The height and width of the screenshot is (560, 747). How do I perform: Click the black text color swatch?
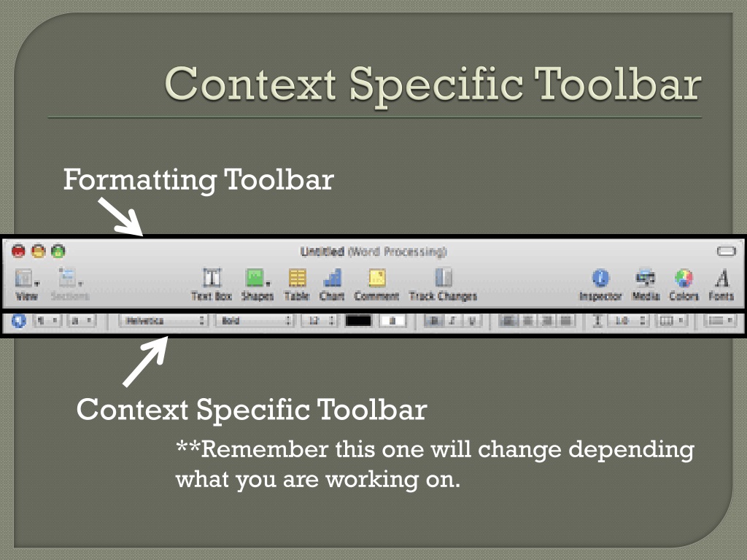pyautogui.click(x=358, y=321)
